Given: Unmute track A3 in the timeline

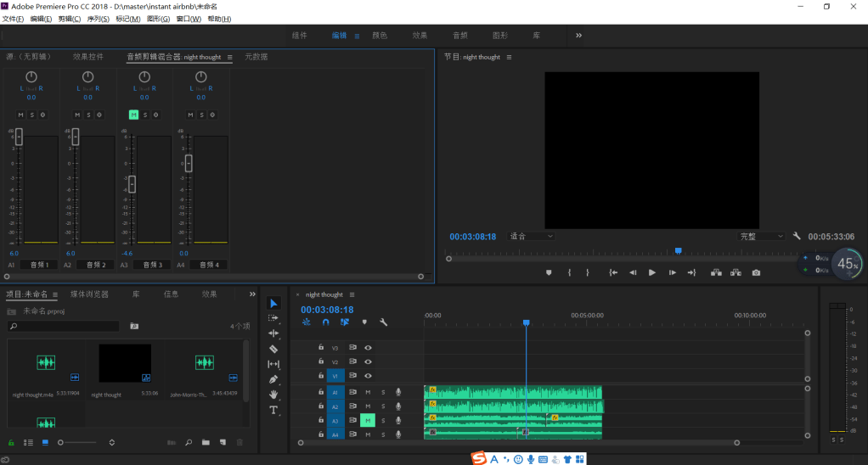Looking at the screenshot, I should 368,420.
